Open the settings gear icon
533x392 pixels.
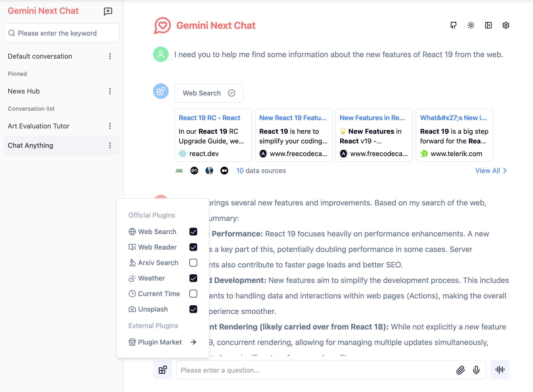[506, 25]
